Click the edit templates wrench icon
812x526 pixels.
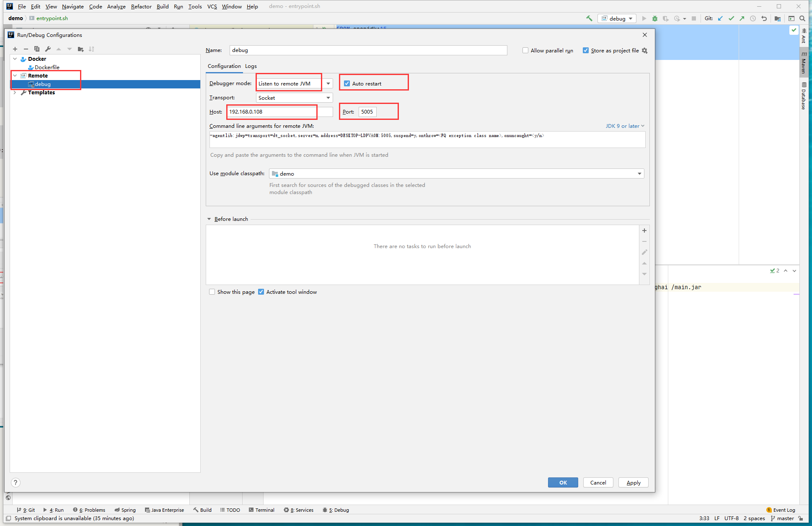(48, 49)
